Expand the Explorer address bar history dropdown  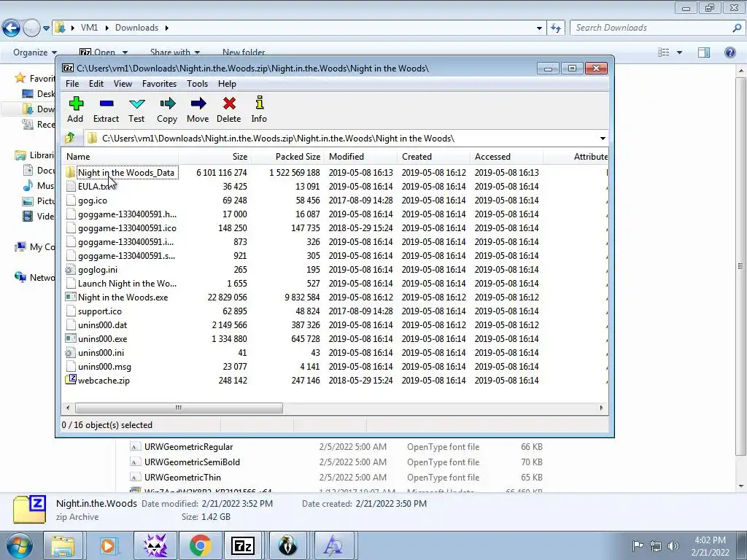click(x=539, y=28)
